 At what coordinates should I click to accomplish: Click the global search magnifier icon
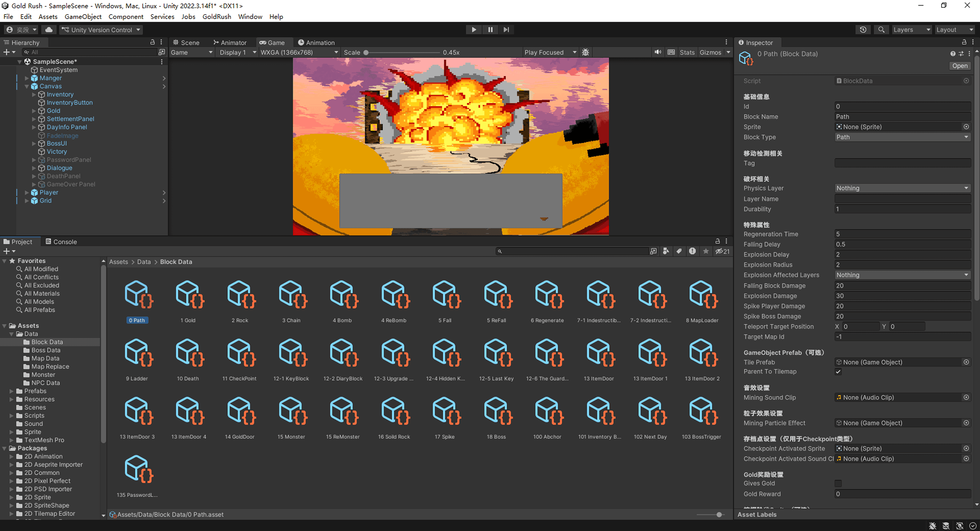881,30
